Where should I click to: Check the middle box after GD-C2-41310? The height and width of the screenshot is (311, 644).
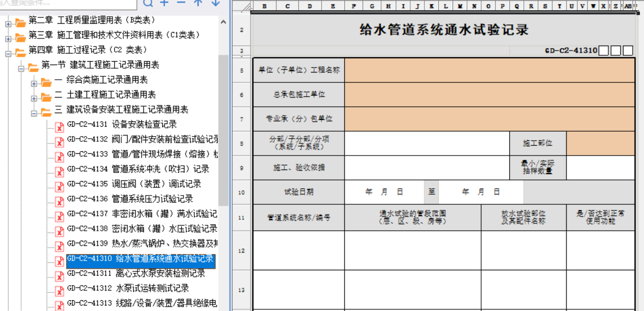point(615,51)
